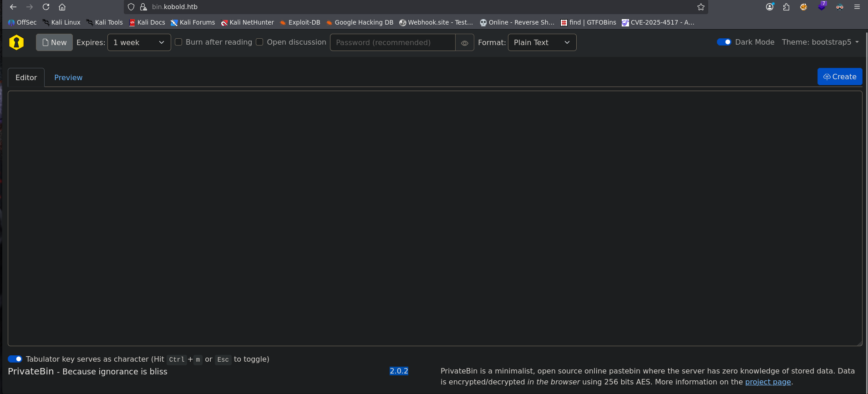Screen dimensions: 868x394
Task: Click the bin.kobold.htb address bar
Action: pos(416,7)
